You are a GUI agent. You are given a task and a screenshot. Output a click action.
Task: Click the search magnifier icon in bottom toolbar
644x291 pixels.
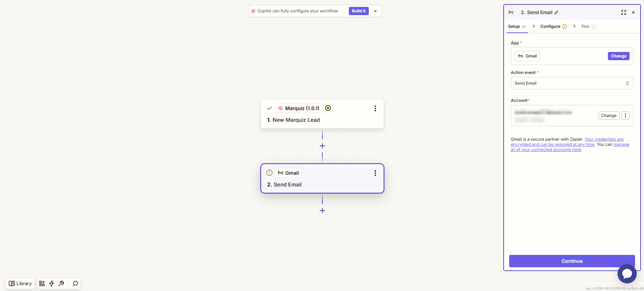point(75,283)
